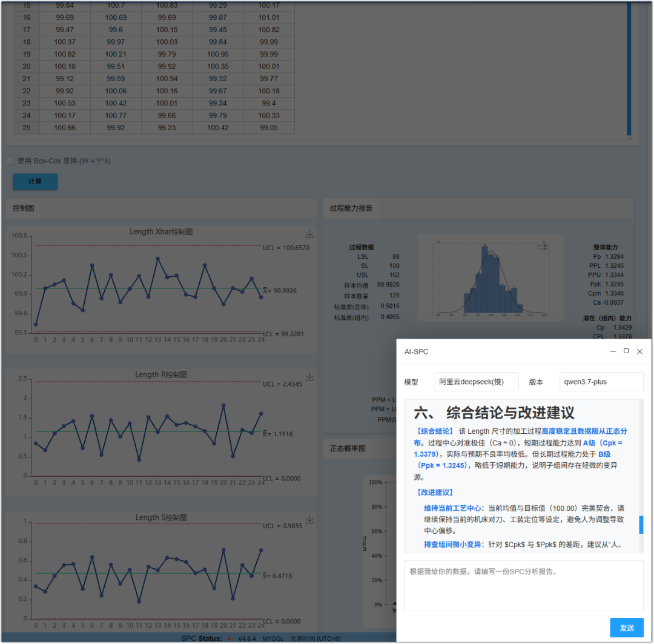This screenshot has width=654, height=644.
Task: Select cell 100.95 in row 19
Action: [218, 55]
